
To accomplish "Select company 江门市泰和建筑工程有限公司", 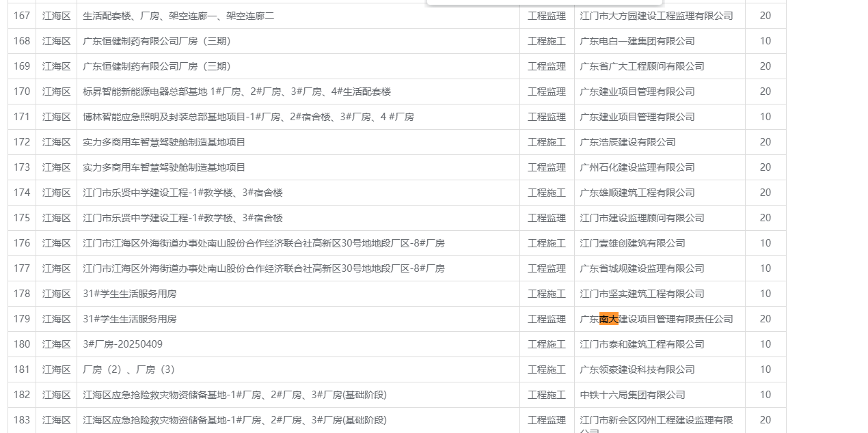I will pyautogui.click(x=642, y=344).
